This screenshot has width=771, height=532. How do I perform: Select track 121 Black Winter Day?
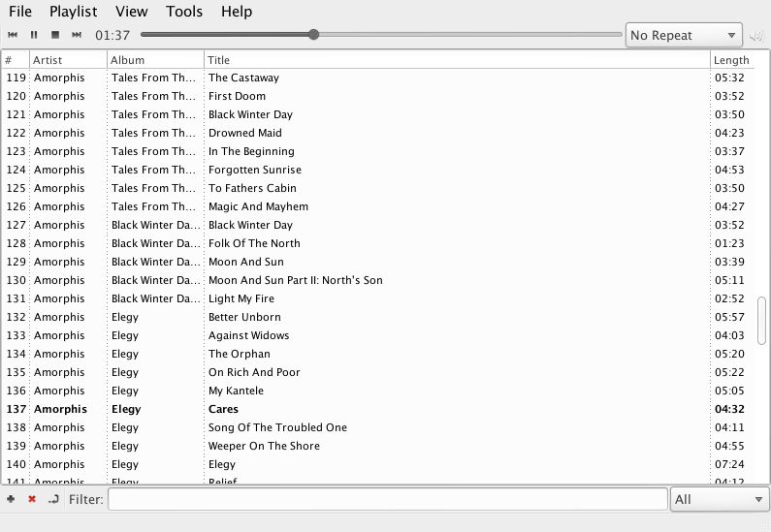[x=378, y=114]
